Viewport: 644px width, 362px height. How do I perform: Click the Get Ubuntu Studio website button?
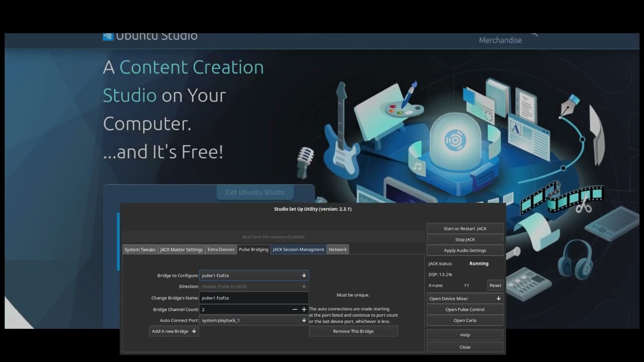tap(255, 192)
